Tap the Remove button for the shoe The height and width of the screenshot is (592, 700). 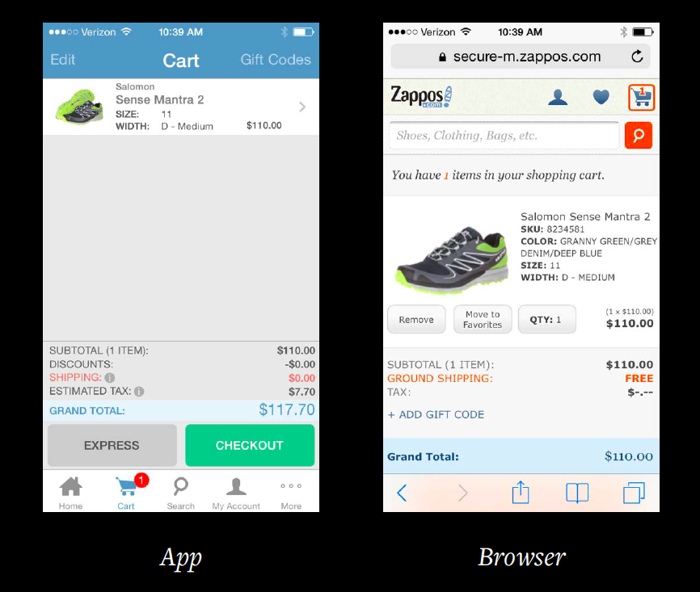coord(416,319)
